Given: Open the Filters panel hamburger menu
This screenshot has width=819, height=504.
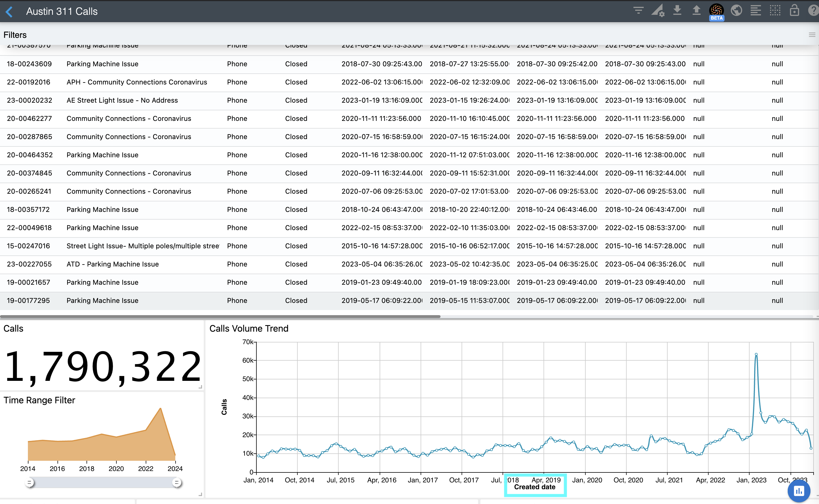Looking at the screenshot, I should pyautogui.click(x=812, y=35).
